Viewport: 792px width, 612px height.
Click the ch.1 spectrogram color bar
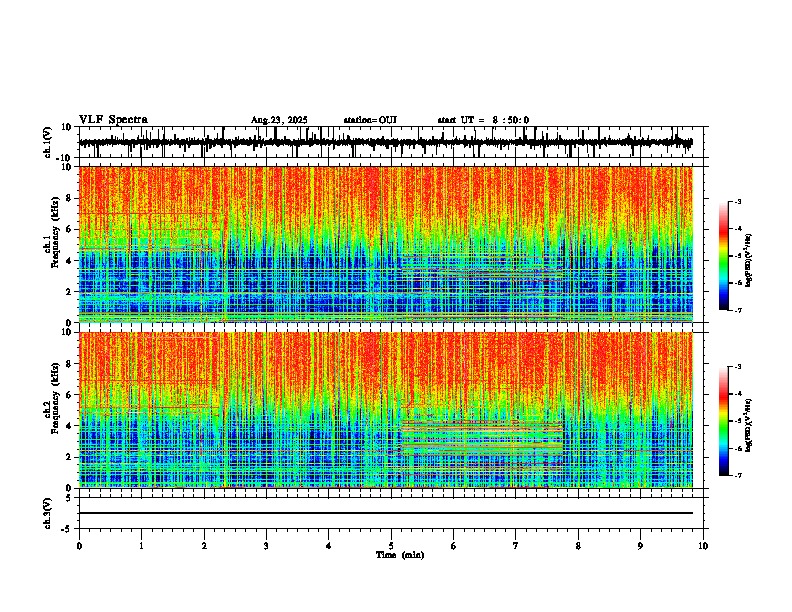coord(723,256)
